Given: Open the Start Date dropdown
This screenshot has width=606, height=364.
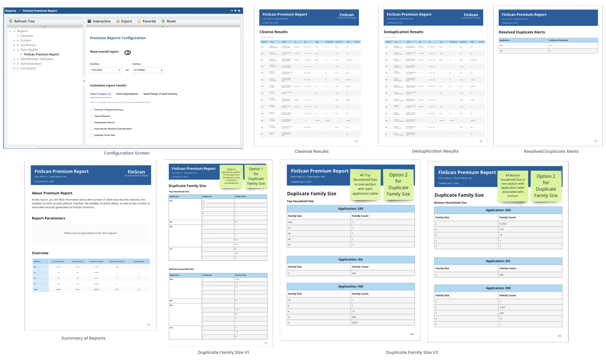Looking at the screenshot, I should 119,70.
